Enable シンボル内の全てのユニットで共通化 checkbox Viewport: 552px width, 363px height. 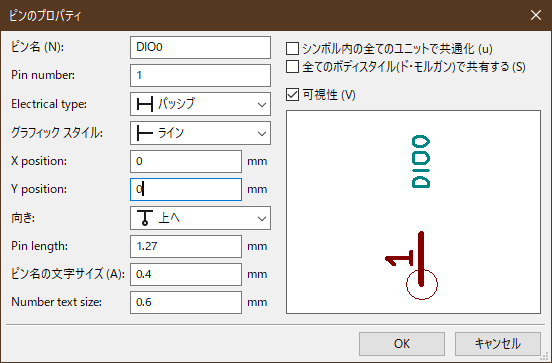tap(292, 49)
